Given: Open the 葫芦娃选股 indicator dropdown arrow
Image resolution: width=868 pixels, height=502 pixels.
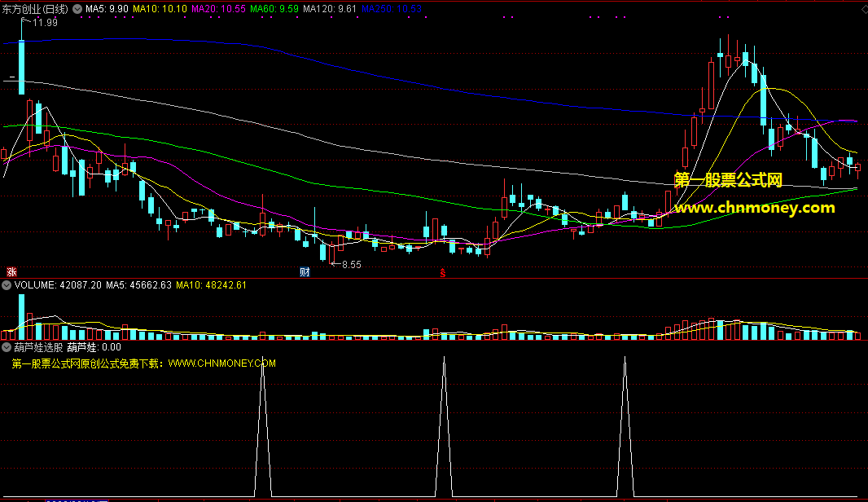Looking at the screenshot, I should tap(7, 347).
